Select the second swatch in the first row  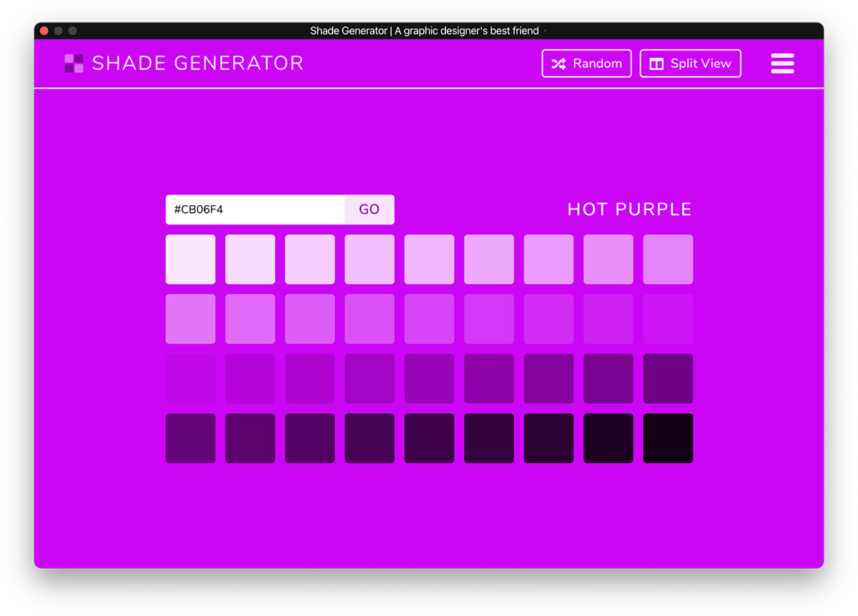click(x=250, y=259)
